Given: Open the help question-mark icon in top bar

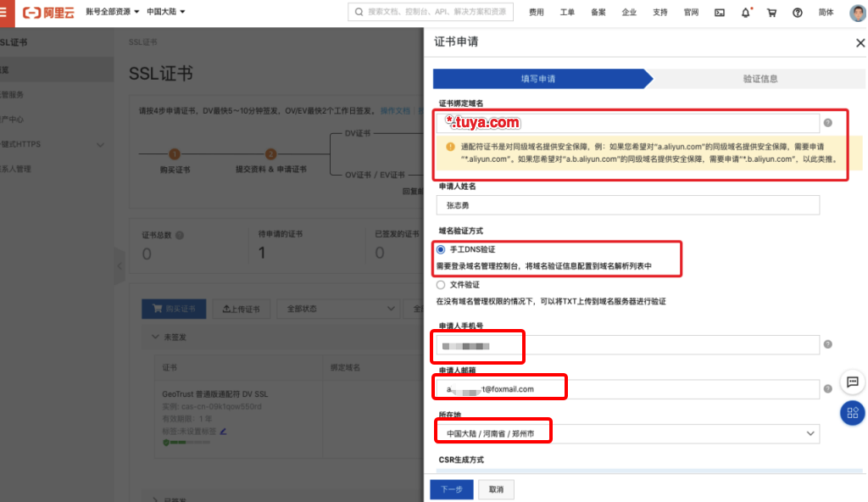Looking at the screenshot, I should coord(797,12).
